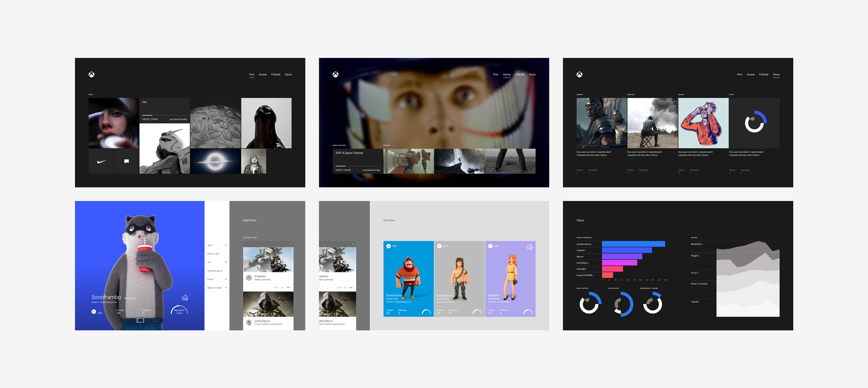
Task: Click the G icon beside 5500 on juanjudgyuu card
Action: pyautogui.click(x=439, y=246)
